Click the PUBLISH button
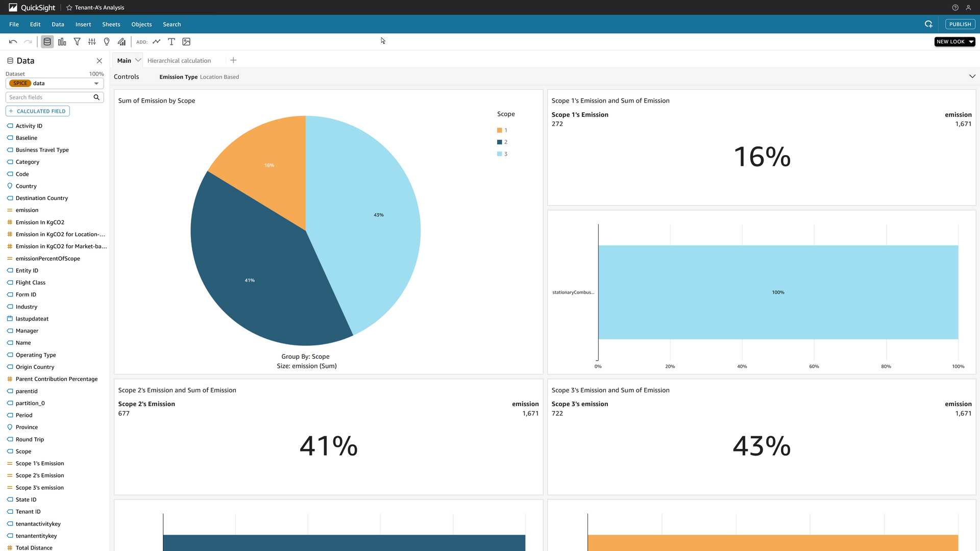Screen dimensions: 980x551 960,24
